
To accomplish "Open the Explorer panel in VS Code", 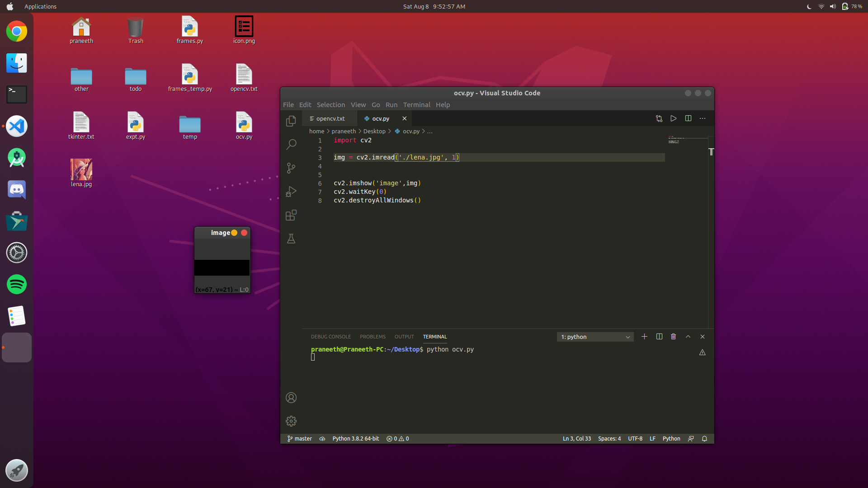I will 291,121.
